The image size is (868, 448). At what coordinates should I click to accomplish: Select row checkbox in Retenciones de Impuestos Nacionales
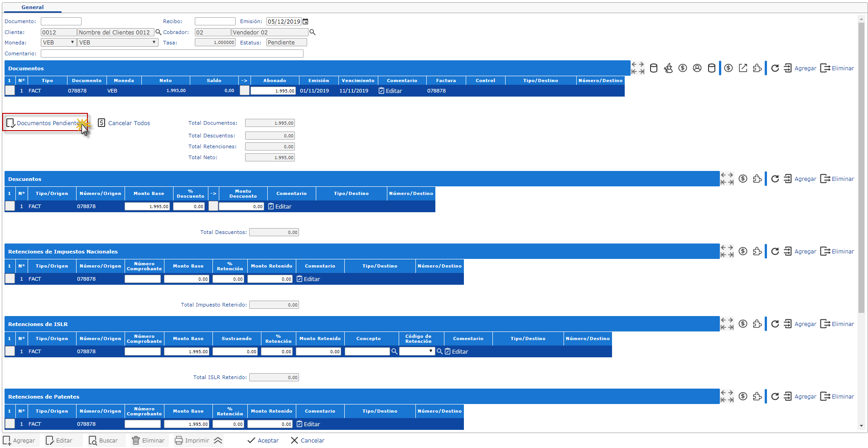click(x=10, y=279)
